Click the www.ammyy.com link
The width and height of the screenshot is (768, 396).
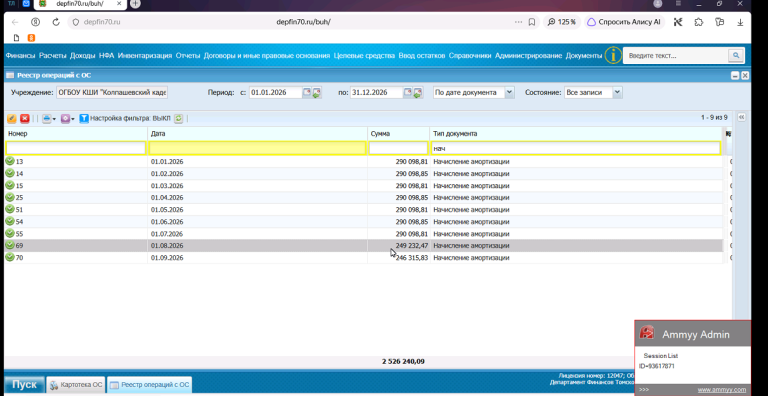click(x=722, y=390)
